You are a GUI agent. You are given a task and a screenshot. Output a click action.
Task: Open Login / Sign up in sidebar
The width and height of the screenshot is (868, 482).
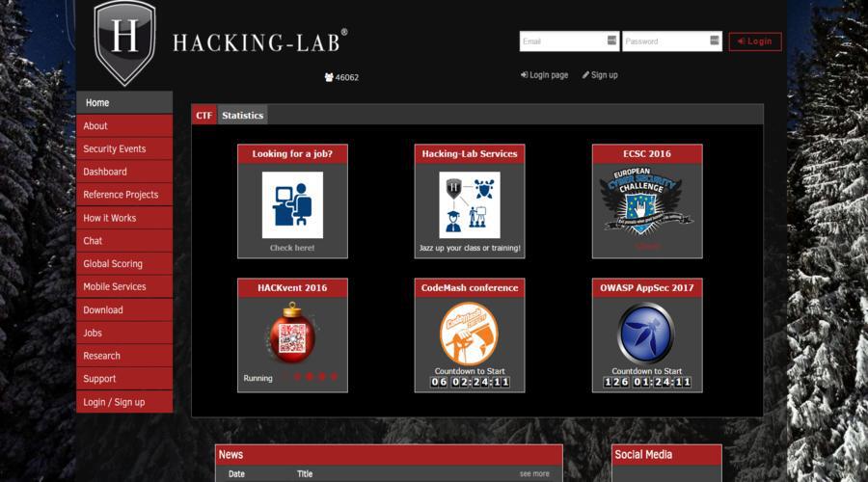[124, 402]
